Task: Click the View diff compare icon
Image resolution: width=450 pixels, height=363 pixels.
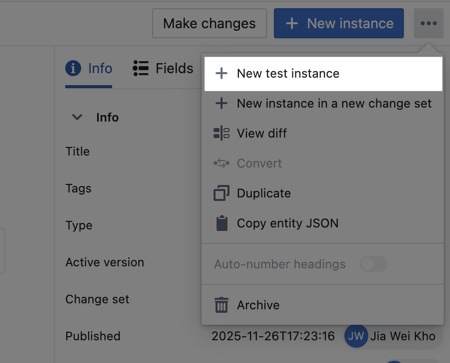Action: (x=221, y=133)
